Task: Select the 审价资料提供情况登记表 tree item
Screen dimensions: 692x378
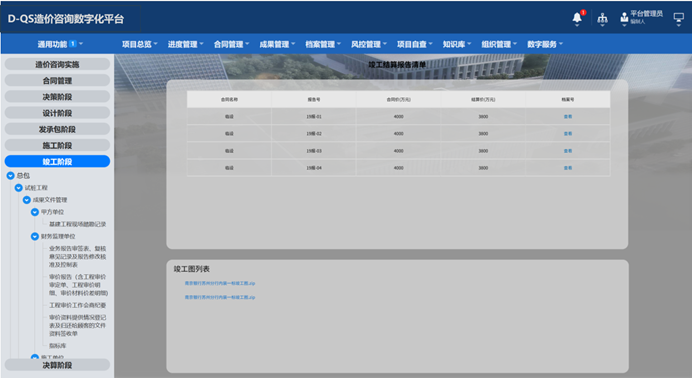Action: click(x=78, y=326)
